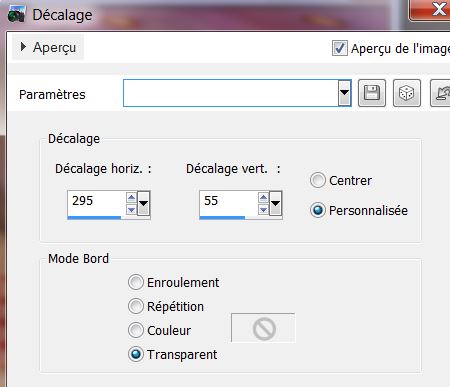
Task: Increase vertical offset with up arrow
Action: coord(263,198)
